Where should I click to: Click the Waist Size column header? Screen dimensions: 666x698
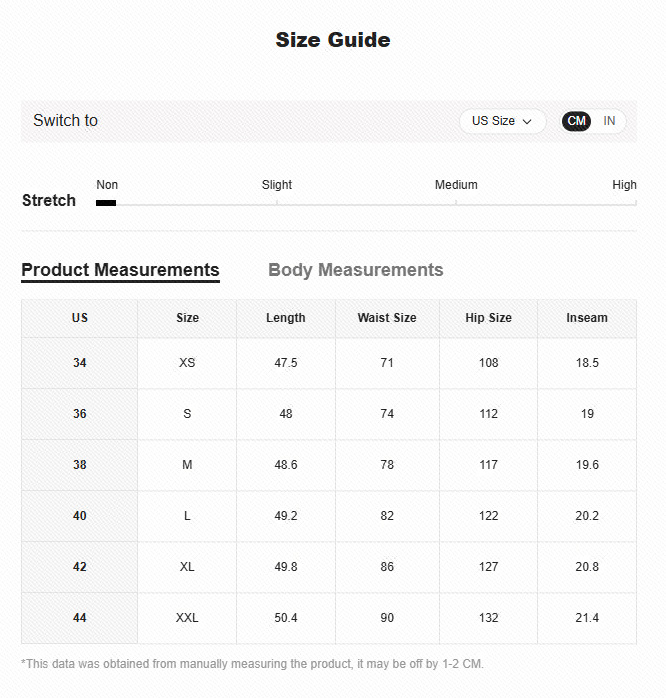pos(387,318)
